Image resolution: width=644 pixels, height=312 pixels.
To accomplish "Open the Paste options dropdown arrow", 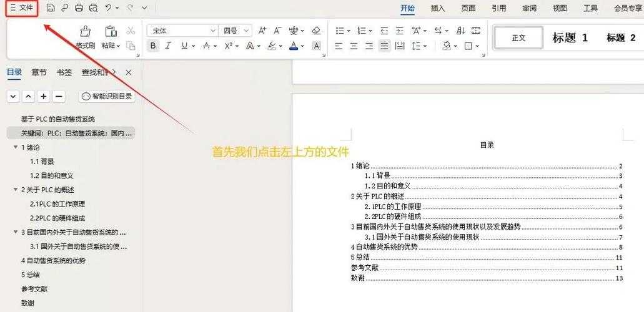I will [118, 46].
